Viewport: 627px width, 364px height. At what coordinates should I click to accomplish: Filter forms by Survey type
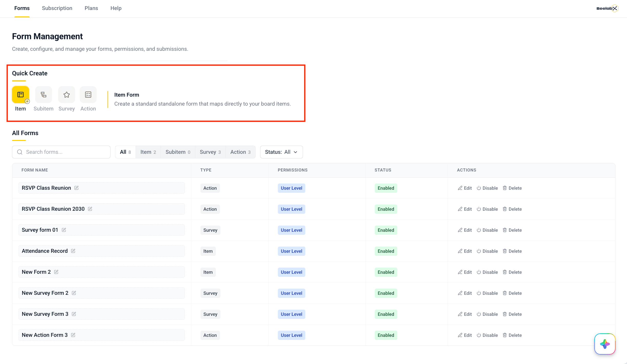tap(210, 152)
